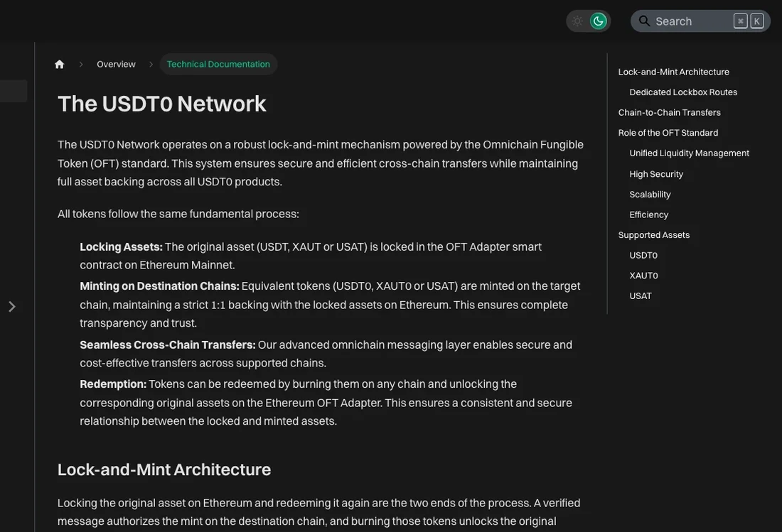Open the Technical Documentation breadcrumb
The image size is (782, 532).
click(x=218, y=64)
